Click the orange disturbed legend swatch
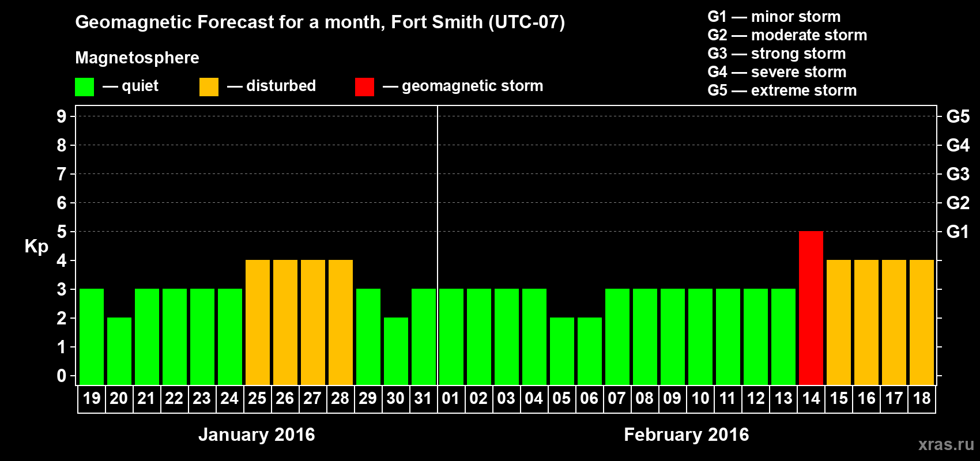 pyautogui.click(x=209, y=87)
